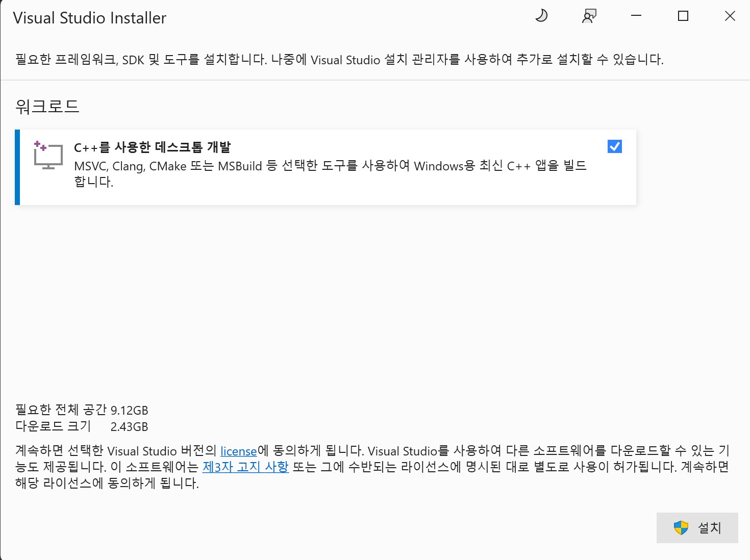
Task: Click the 워크로드 heading
Action: pyautogui.click(x=47, y=106)
